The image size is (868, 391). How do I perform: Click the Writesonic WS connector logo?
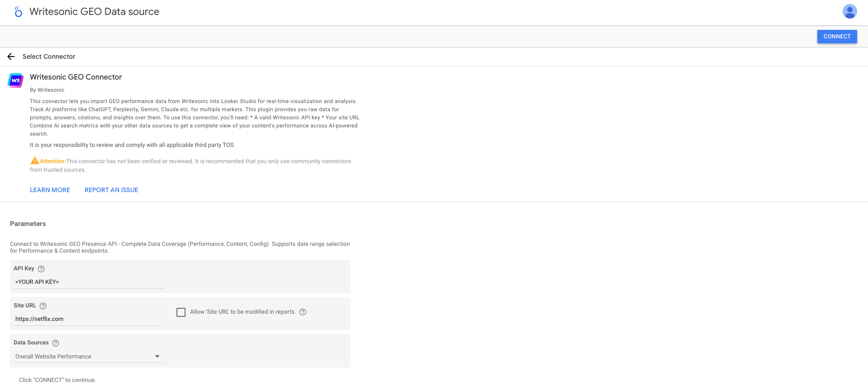(x=15, y=80)
